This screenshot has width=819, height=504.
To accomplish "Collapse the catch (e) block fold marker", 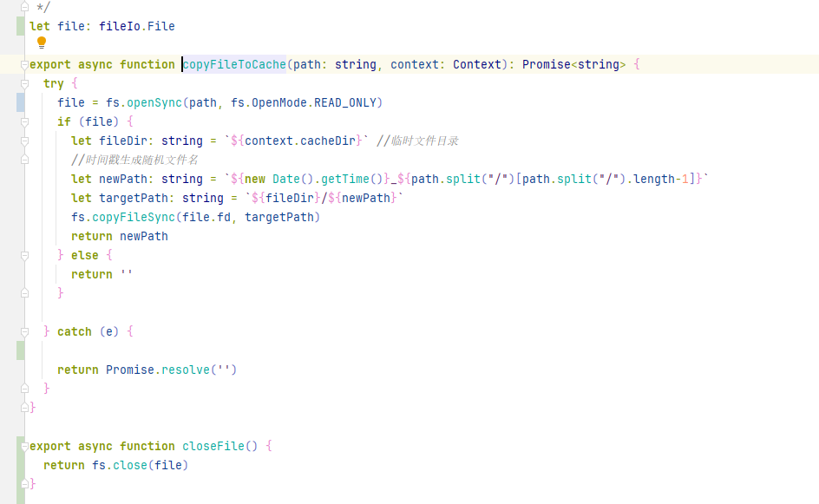I will pos(24,331).
